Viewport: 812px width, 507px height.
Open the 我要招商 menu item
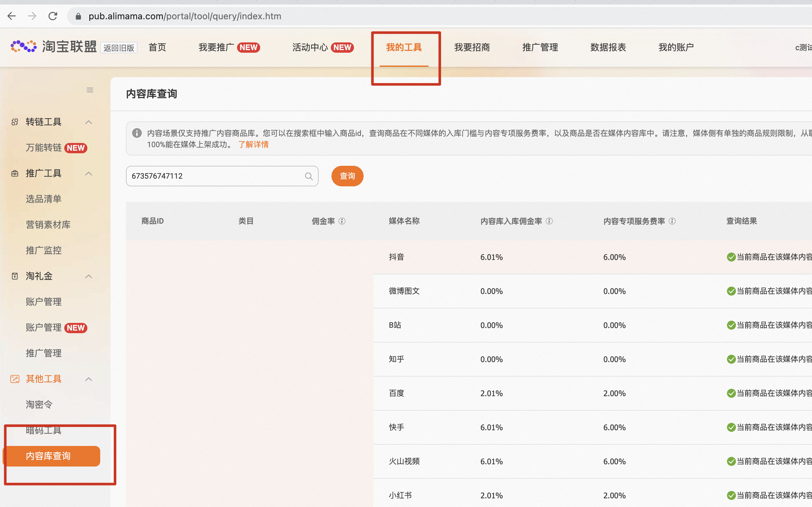click(472, 47)
